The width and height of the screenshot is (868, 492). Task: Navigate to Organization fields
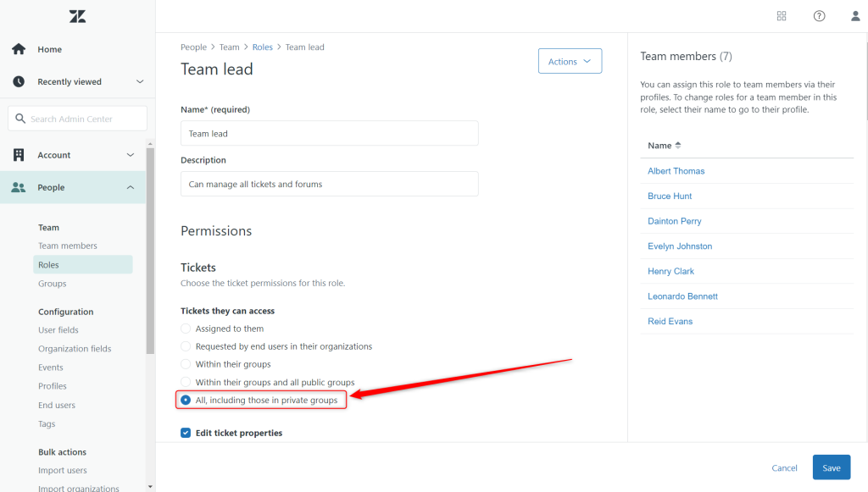click(x=76, y=348)
